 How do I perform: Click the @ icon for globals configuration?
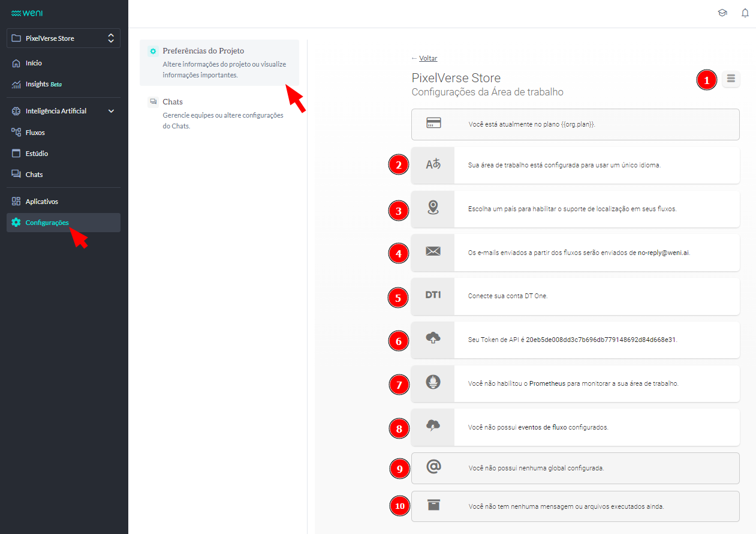pos(432,469)
